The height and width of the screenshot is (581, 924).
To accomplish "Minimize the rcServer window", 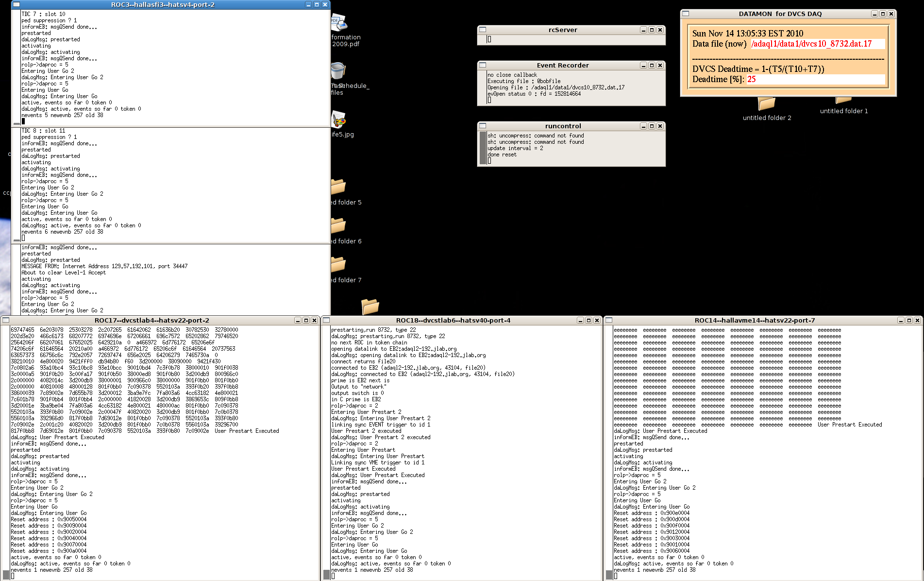I will pyautogui.click(x=643, y=30).
